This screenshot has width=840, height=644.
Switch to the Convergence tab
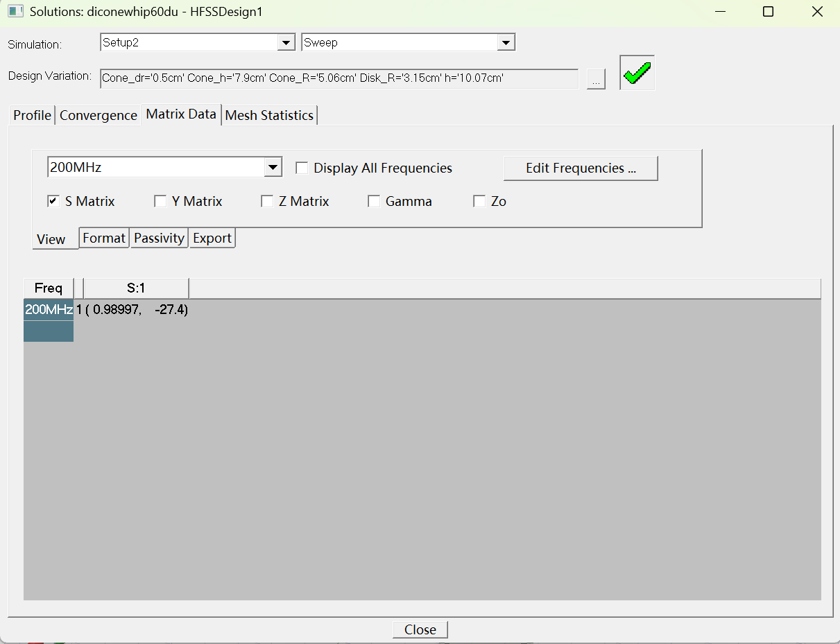98,115
